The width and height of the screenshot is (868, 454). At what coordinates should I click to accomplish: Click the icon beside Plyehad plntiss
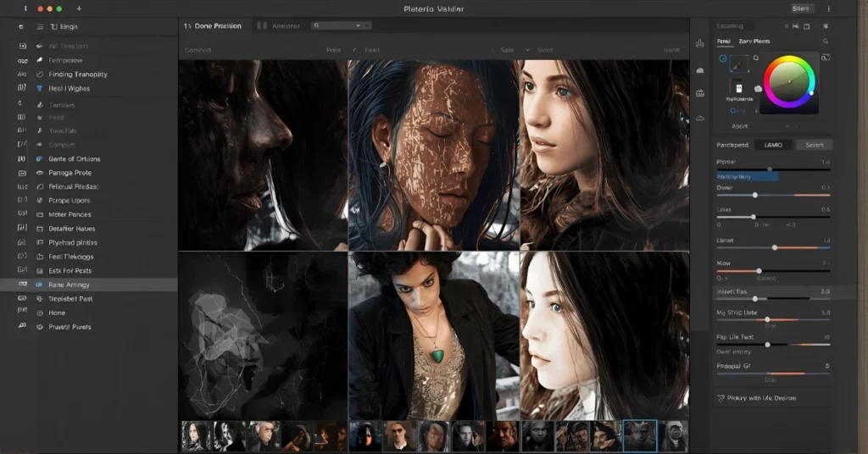click(x=40, y=243)
